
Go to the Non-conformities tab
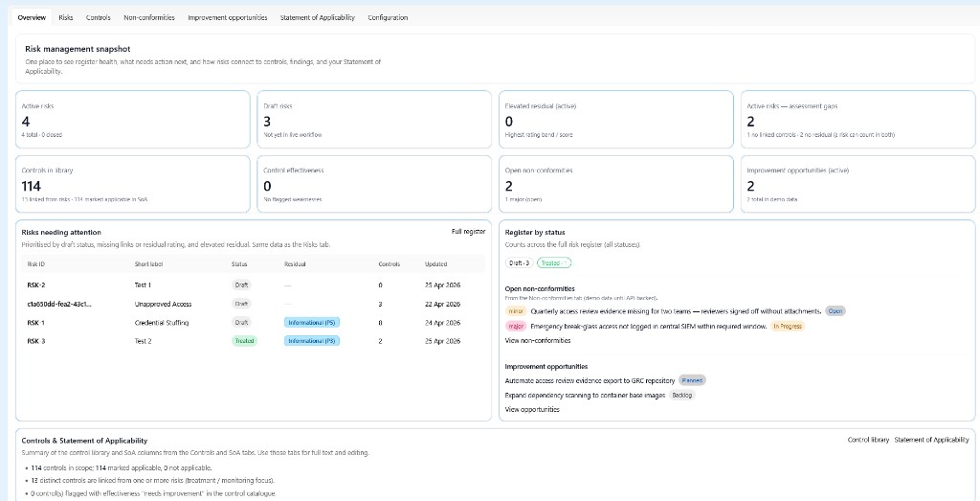[x=149, y=17]
